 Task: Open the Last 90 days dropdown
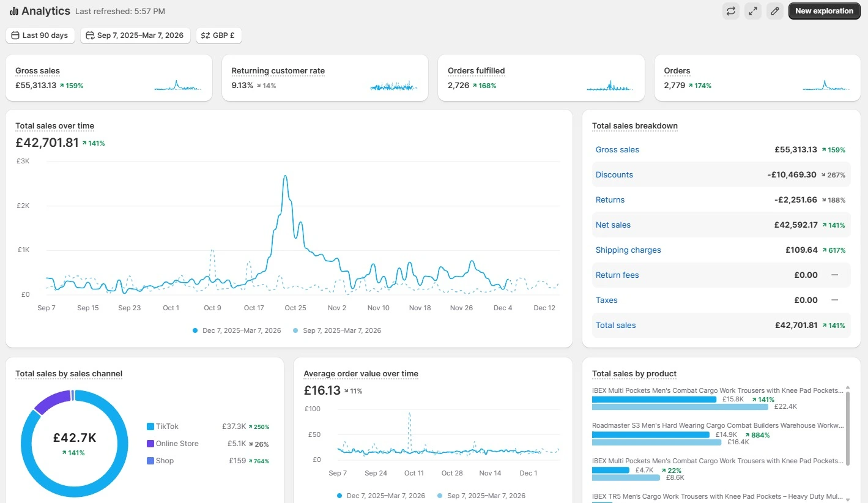[40, 35]
